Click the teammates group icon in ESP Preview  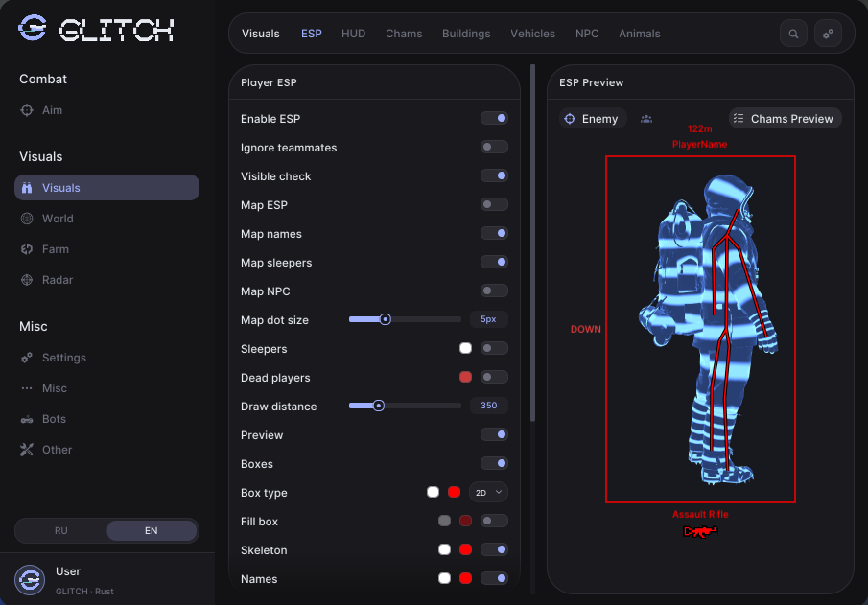tap(646, 119)
